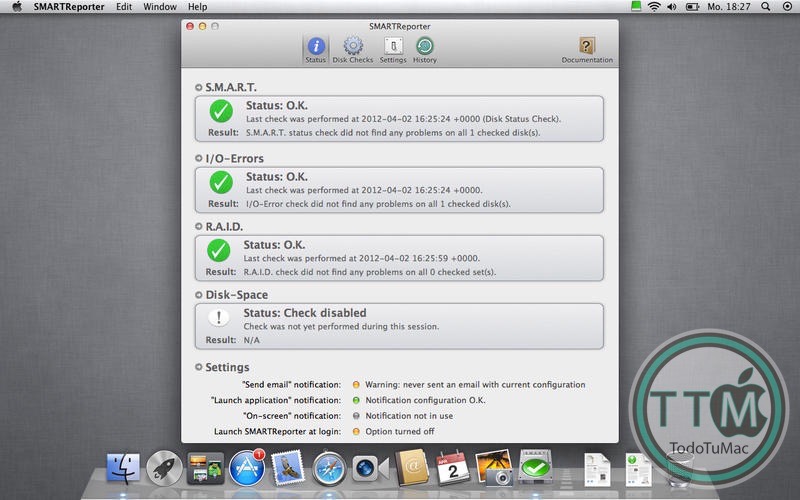Click the I/O-Errors green checkmark icon
Screen dimensions: 800x500
pyautogui.click(x=221, y=182)
